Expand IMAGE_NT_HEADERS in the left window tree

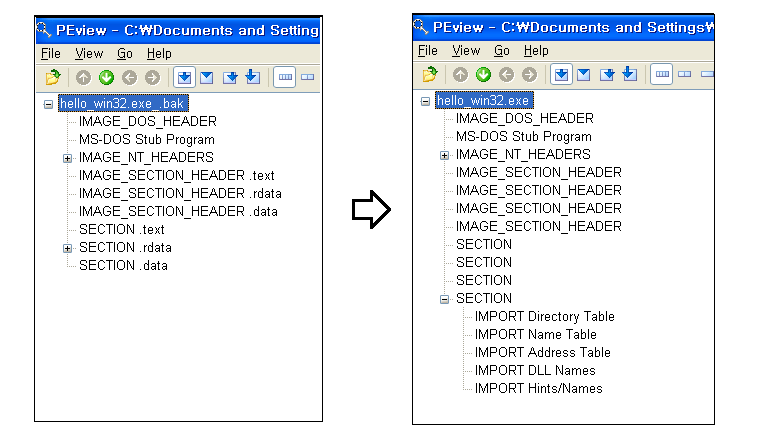coord(68,158)
